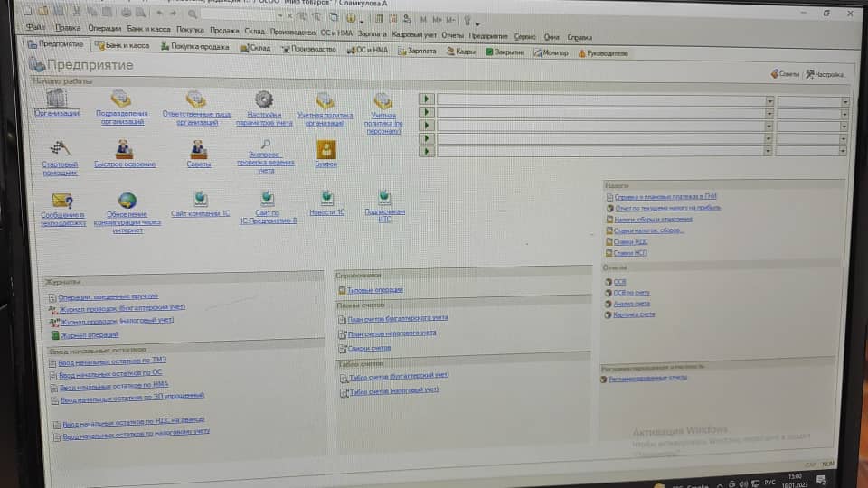Open the Организации icon
Image resolution: width=868 pixels, height=488 pixels.
click(x=56, y=99)
